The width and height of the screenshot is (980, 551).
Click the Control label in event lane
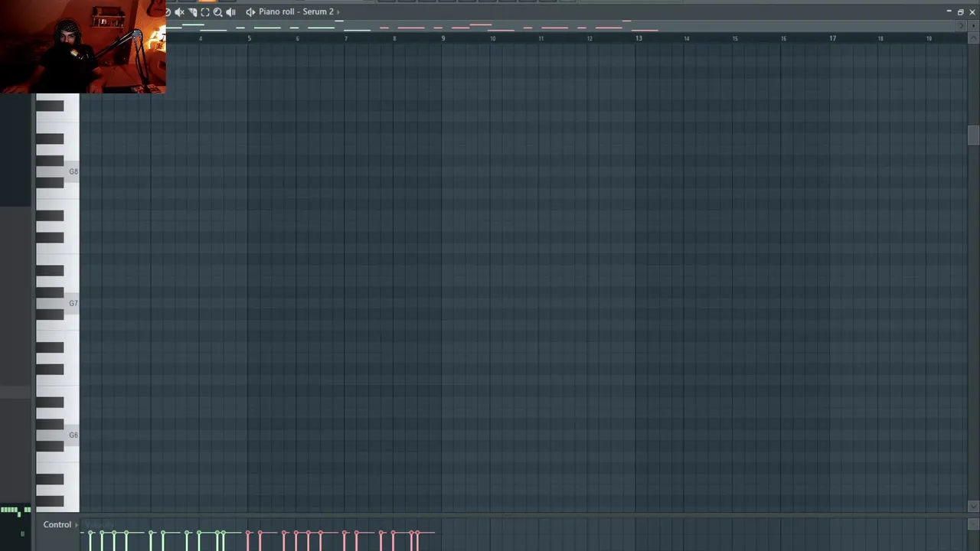57,525
